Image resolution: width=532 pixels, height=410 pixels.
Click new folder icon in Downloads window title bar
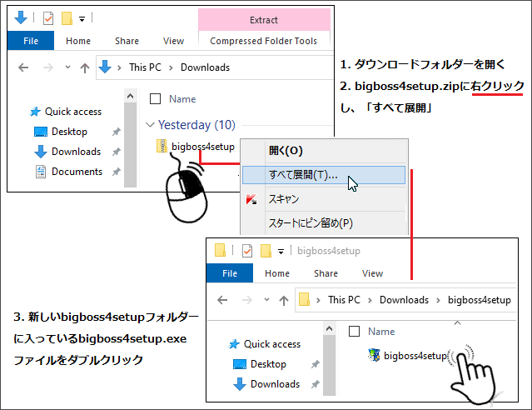67,18
